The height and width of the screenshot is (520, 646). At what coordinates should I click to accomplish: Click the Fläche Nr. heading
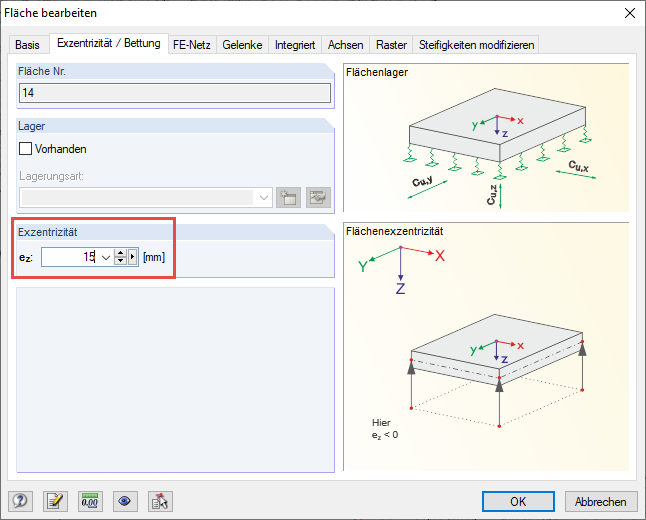click(42, 71)
